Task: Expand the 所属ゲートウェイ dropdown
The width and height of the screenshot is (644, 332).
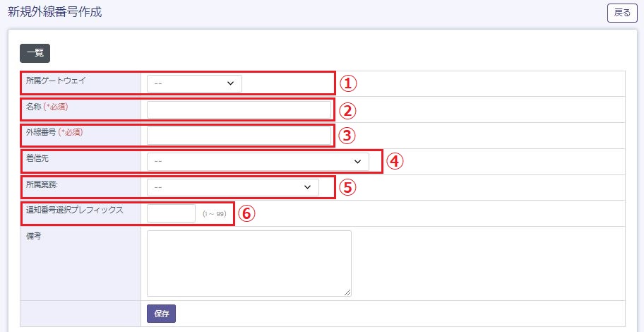Action: [x=194, y=83]
